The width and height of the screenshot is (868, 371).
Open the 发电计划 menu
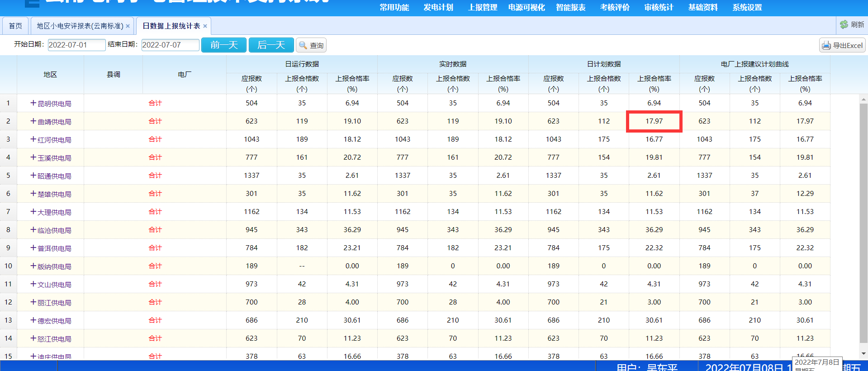[x=438, y=7]
